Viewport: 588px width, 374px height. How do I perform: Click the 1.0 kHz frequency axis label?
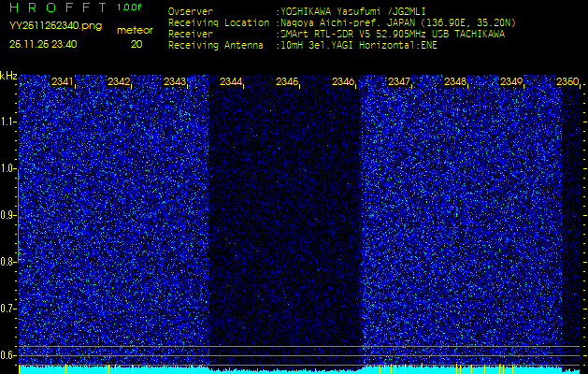[7, 168]
